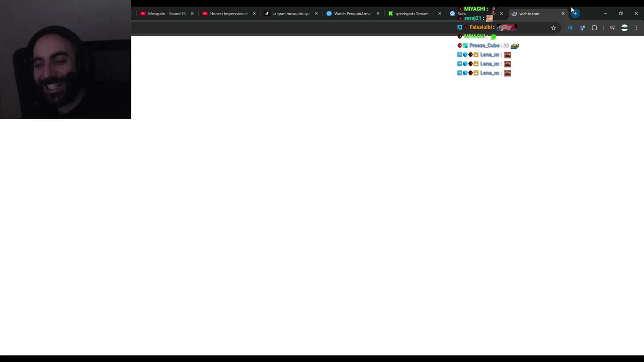644x362 pixels.
Task: Open the La gran mosquito TikTok tab
Action: pos(291,14)
